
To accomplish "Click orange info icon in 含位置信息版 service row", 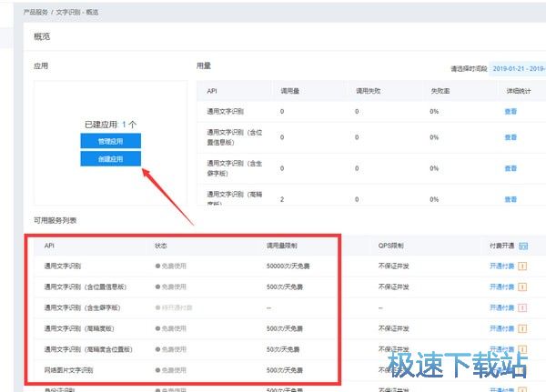I will click(523, 287).
